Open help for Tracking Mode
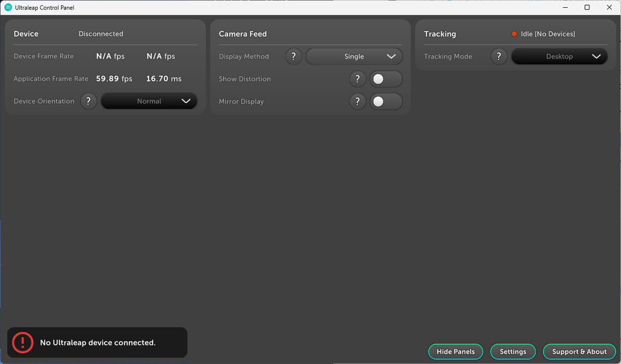The height and width of the screenshot is (364, 621). click(x=499, y=56)
